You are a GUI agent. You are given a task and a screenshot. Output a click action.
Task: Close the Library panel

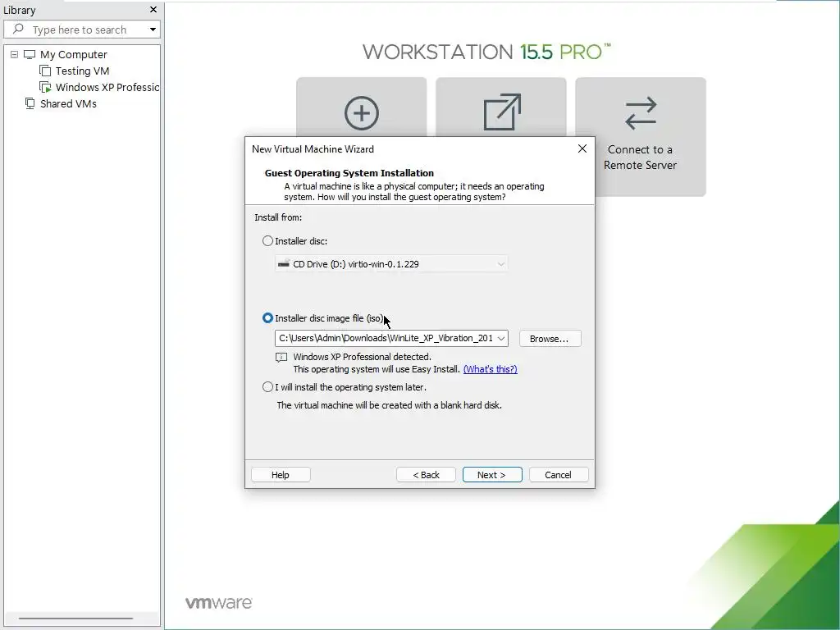point(153,10)
